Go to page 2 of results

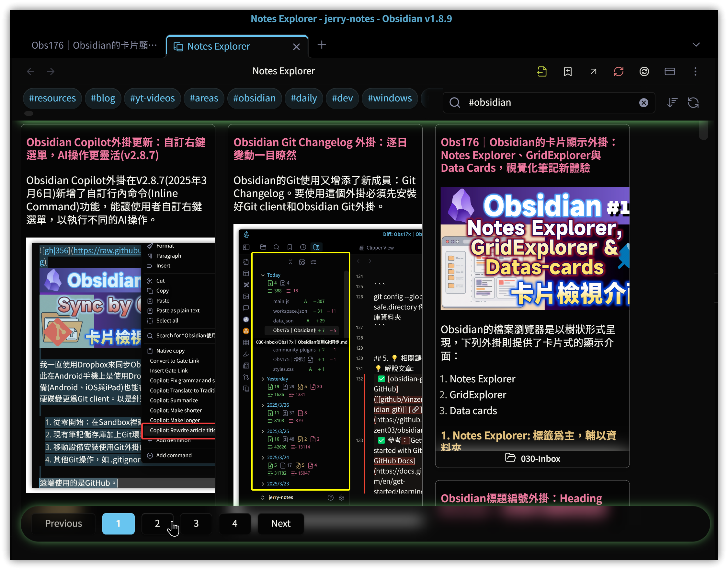pos(157,523)
